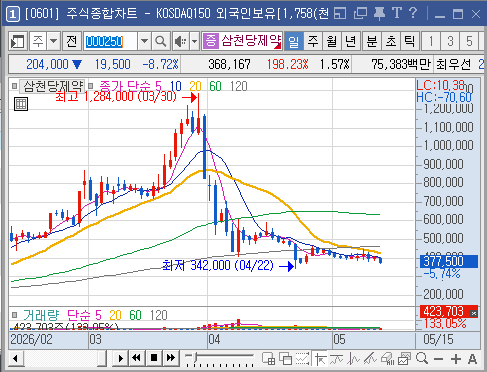Viewport: 487px width, 372px height.
Task: Toggle the crosshair cursor tool
Action: click(x=320, y=359)
